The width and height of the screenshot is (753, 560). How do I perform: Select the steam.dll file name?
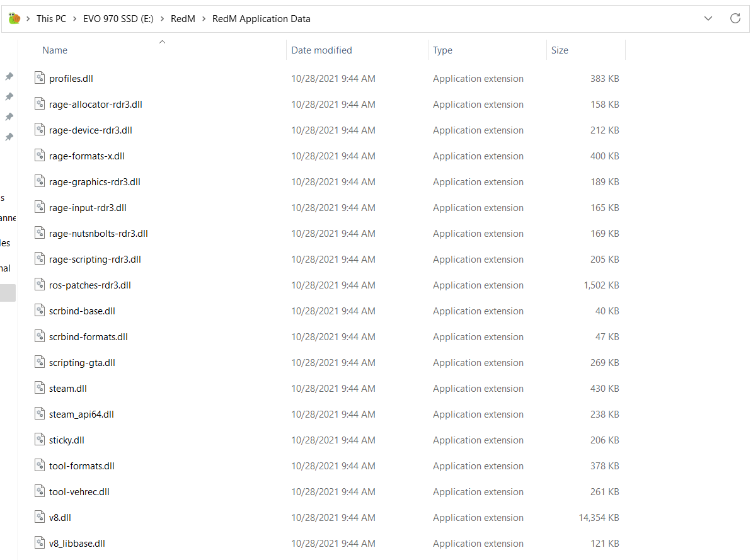coord(67,389)
